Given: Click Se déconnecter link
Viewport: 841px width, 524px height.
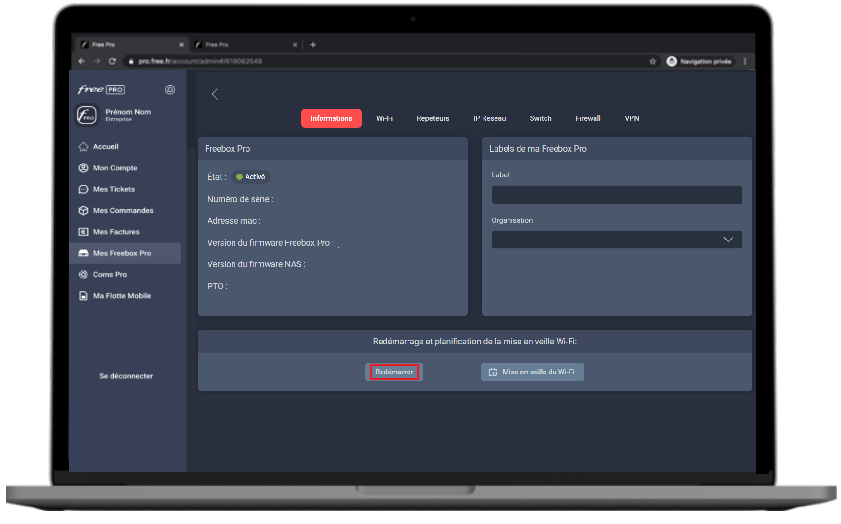Looking at the screenshot, I should coord(126,376).
